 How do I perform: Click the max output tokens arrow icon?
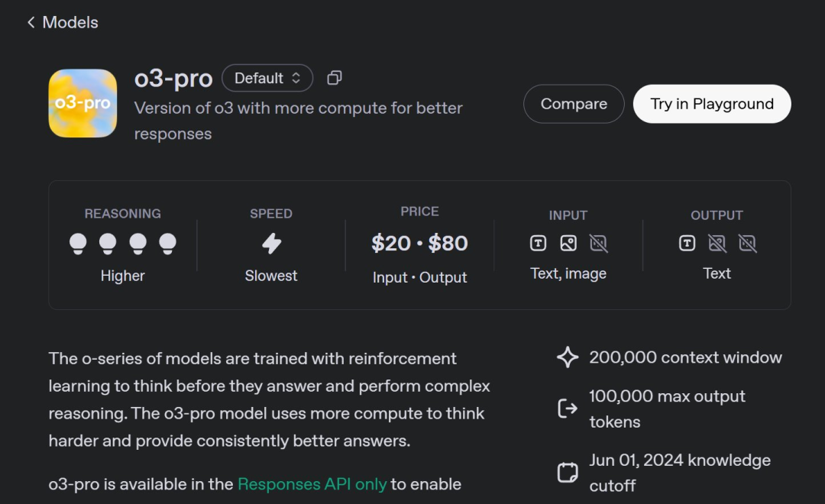pos(568,409)
